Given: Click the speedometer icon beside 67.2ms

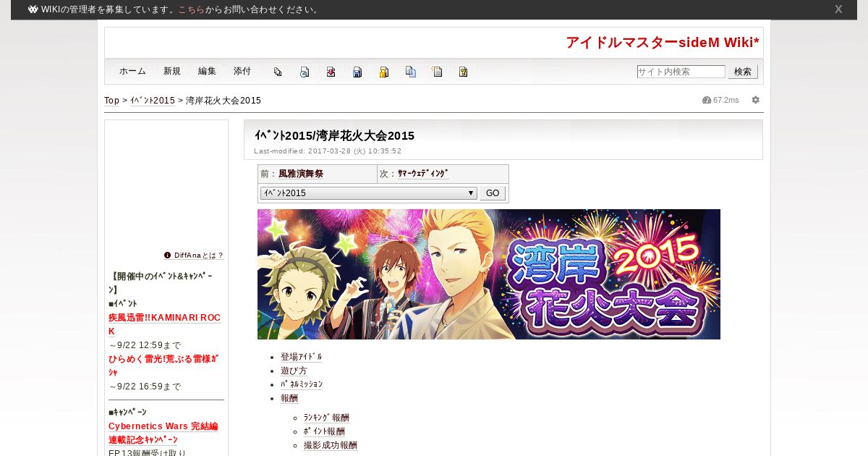Looking at the screenshot, I should (x=707, y=100).
